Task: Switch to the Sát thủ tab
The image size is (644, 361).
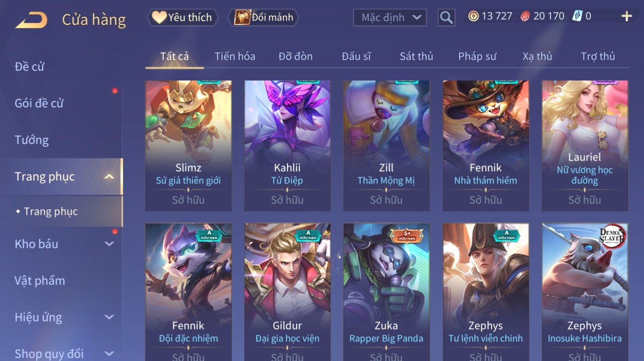Action: coord(416,56)
